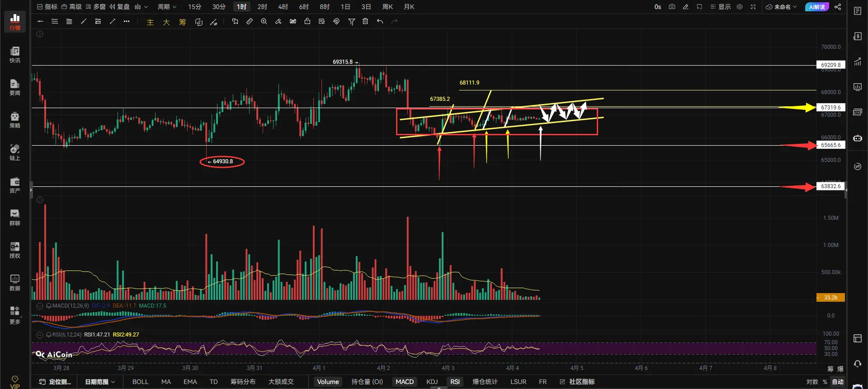This screenshot has height=389, width=868.
Task: Click the 对数 log scale option
Action: click(812, 382)
